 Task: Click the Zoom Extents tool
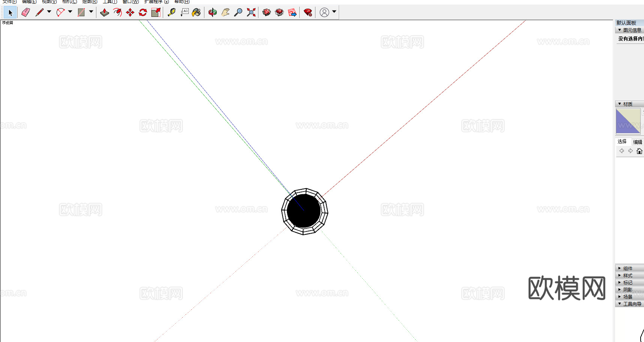tap(251, 12)
